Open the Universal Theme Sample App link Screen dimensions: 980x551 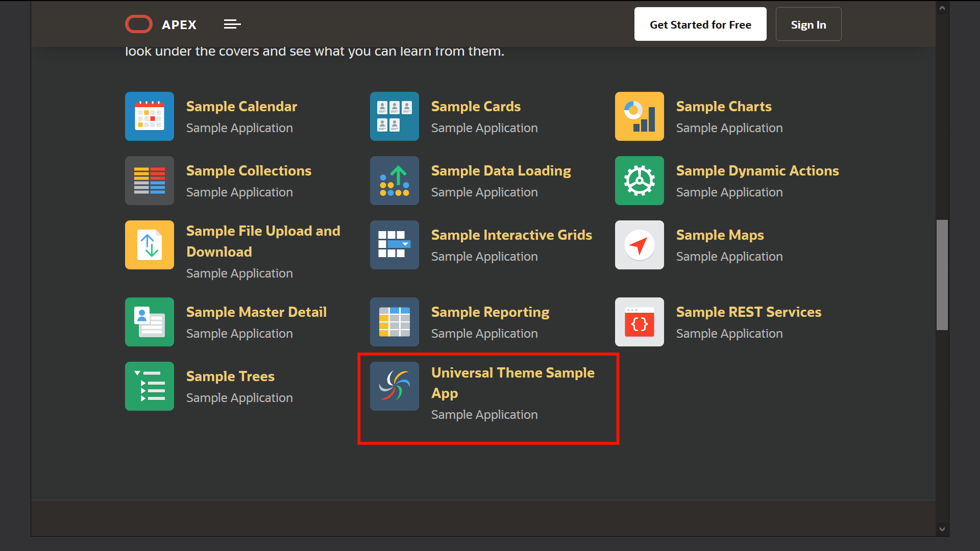[x=513, y=383]
